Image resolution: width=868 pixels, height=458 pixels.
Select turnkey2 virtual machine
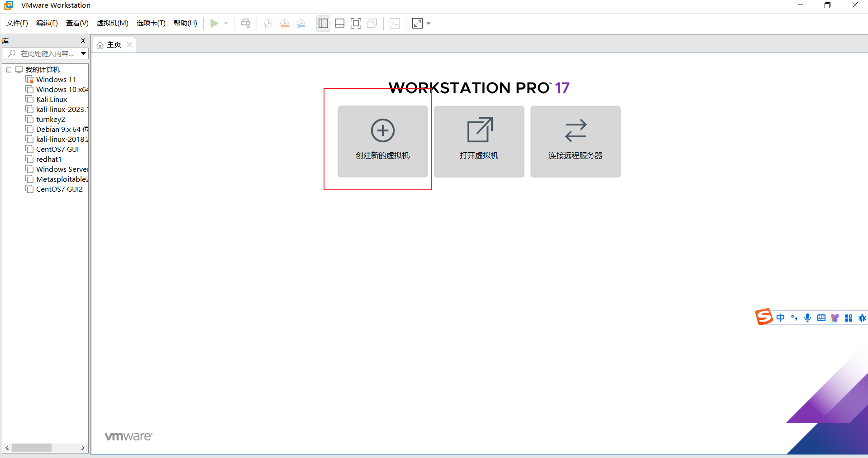coord(51,120)
